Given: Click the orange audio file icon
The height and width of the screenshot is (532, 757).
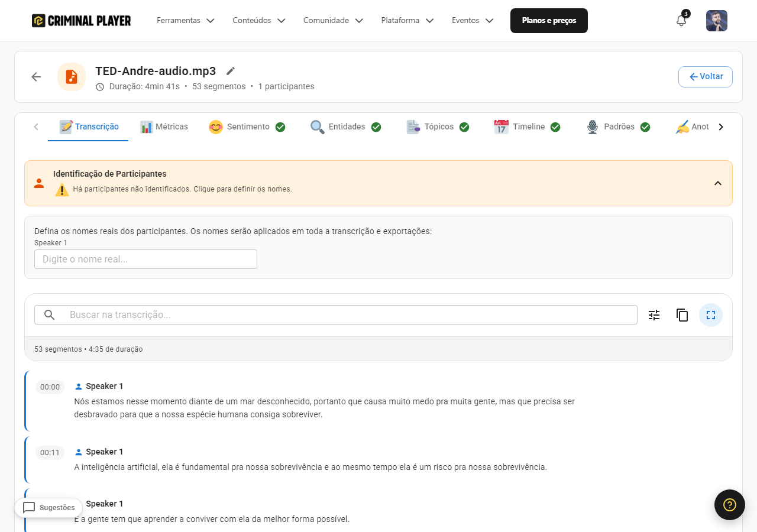Looking at the screenshot, I should tap(72, 77).
